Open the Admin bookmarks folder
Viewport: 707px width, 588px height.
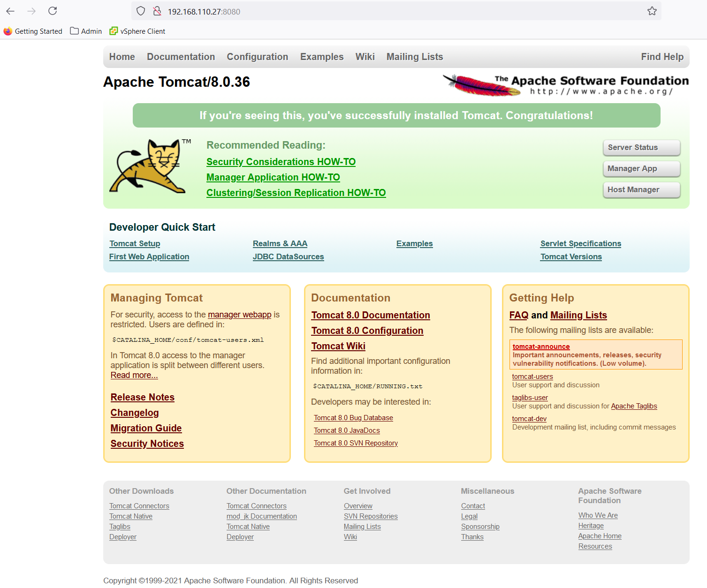coord(86,31)
